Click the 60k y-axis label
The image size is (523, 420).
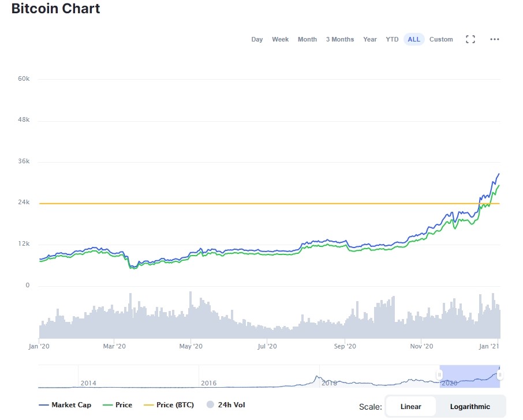tap(24, 78)
